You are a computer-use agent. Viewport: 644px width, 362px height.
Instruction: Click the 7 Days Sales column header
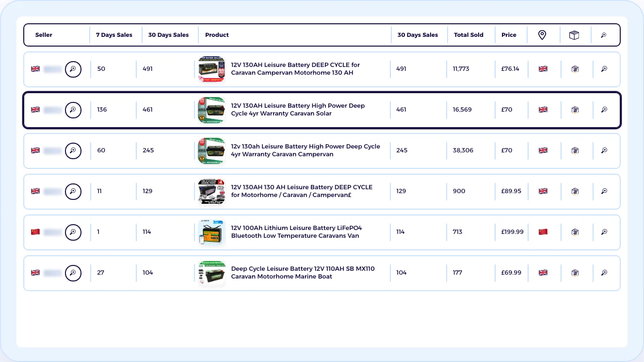(114, 35)
